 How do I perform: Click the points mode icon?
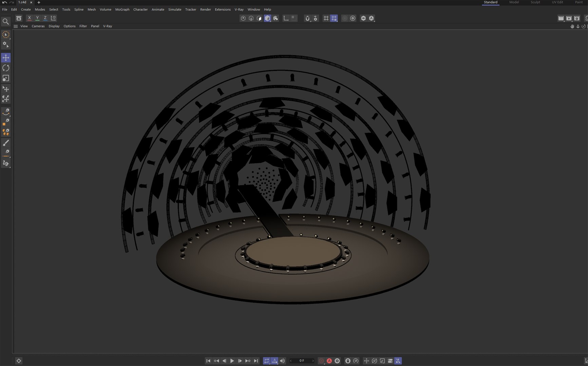click(x=243, y=18)
